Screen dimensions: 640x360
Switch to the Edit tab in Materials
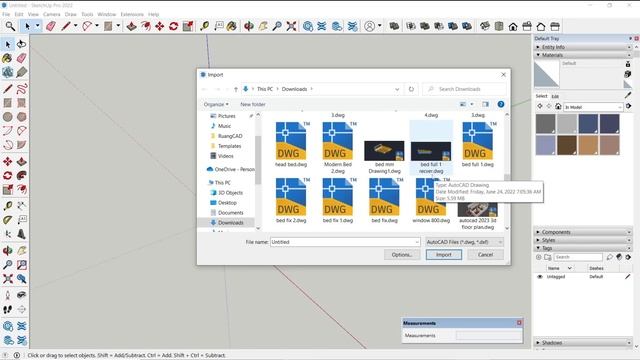pyautogui.click(x=555, y=96)
